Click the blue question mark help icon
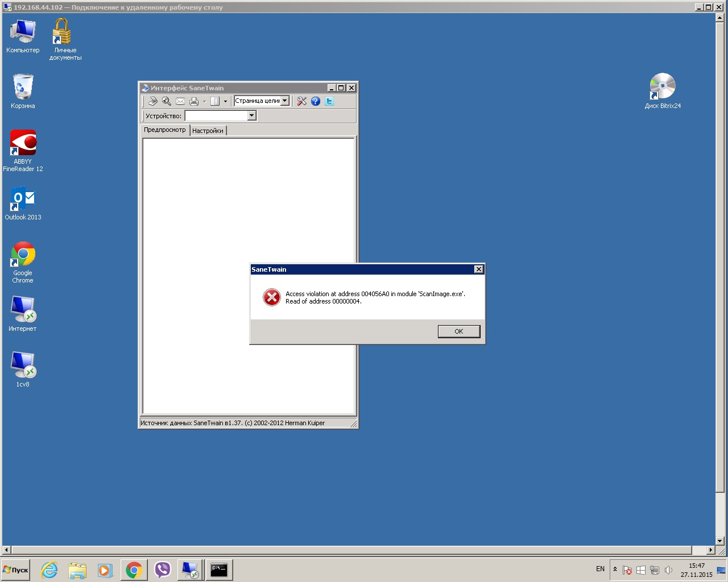The image size is (728, 582). [x=316, y=101]
